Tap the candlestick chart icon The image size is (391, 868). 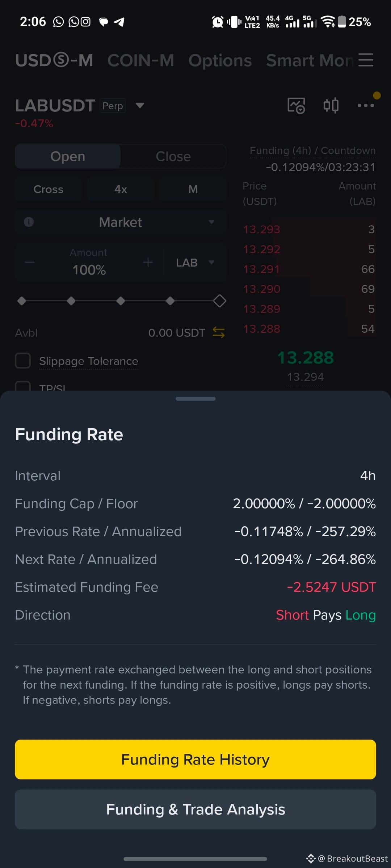point(331,106)
